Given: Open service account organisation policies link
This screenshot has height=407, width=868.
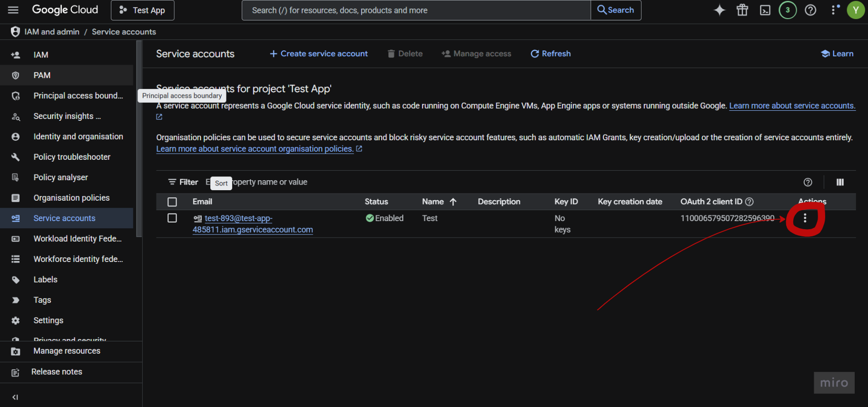Looking at the screenshot, I should 255,149.
